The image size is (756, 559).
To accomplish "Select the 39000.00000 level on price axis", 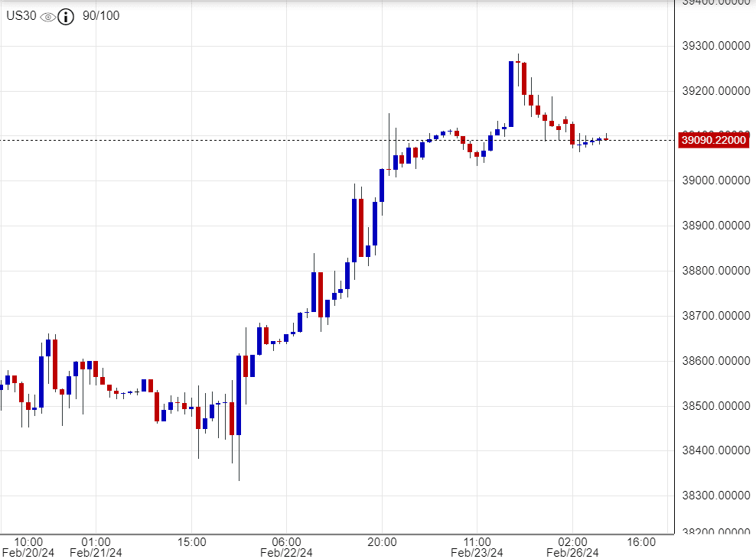I will point(713,180).
